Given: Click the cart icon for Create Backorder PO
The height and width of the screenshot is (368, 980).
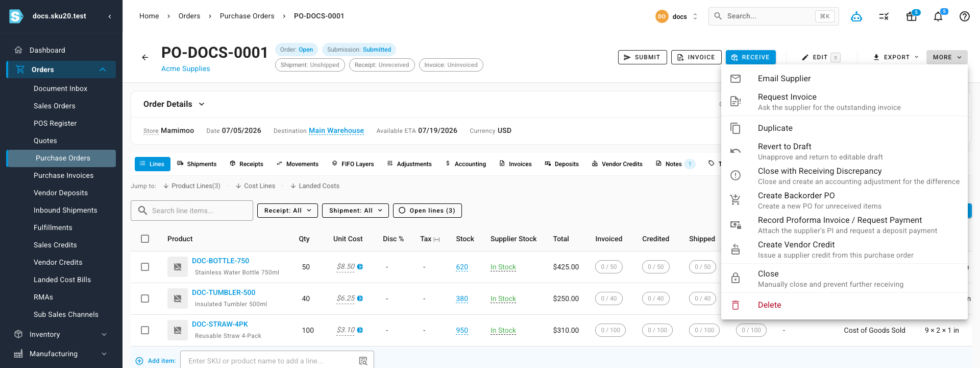Looking at the screenshot, I should coord(736,200).
